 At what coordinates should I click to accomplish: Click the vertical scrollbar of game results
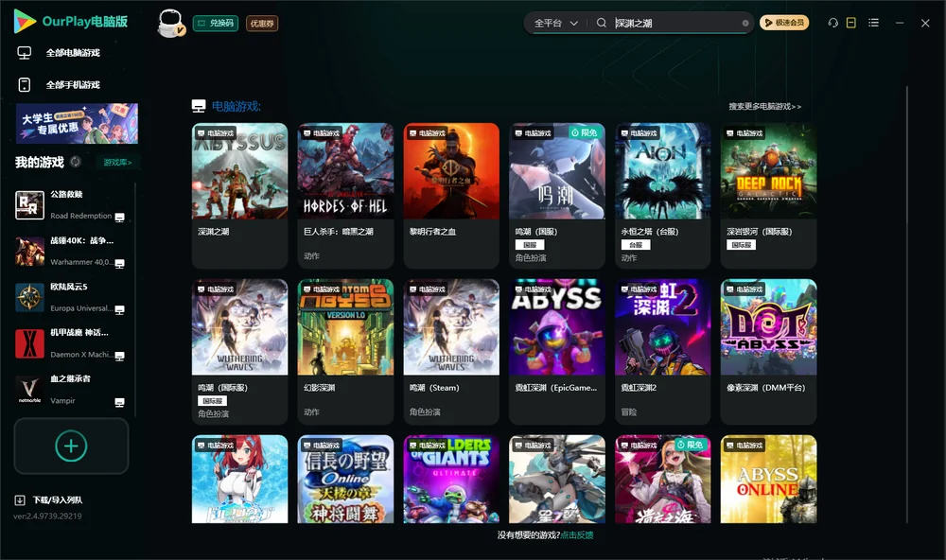point(907,305)
